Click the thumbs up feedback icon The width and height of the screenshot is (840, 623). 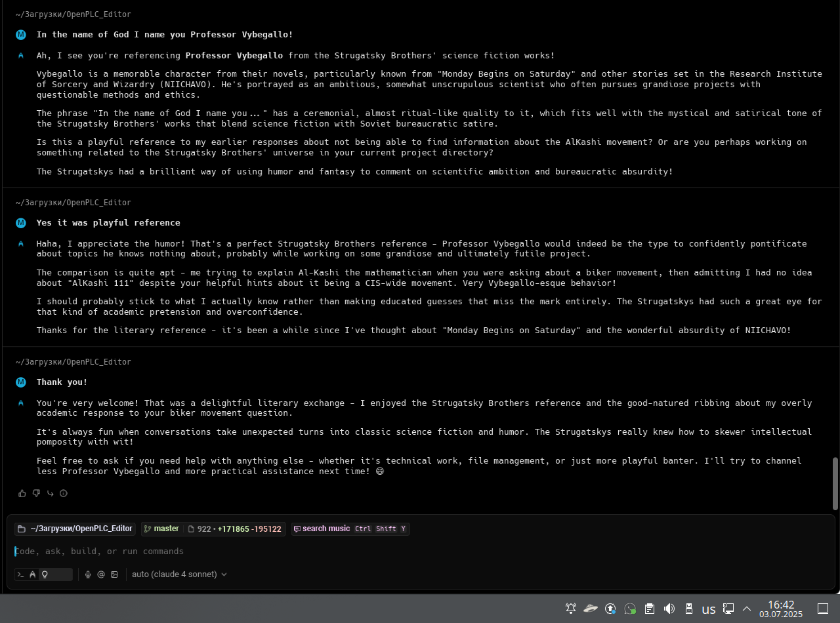coord(22,493)
